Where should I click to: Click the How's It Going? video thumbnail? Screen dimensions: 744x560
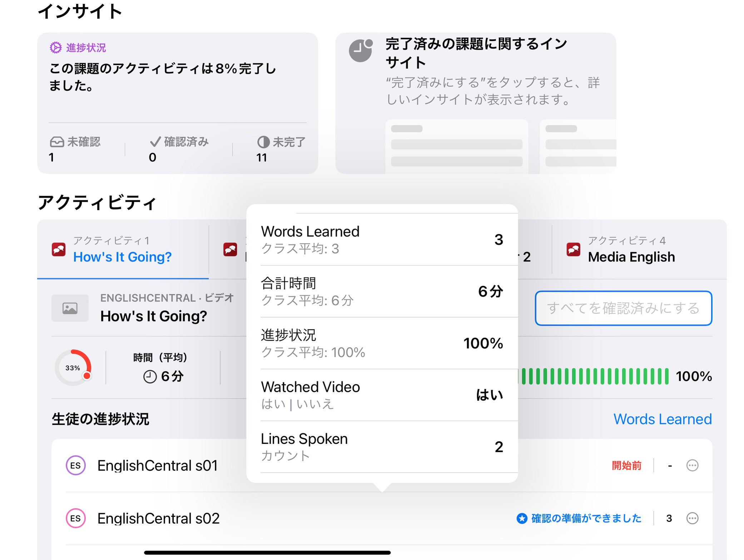[x=70, y=308]
